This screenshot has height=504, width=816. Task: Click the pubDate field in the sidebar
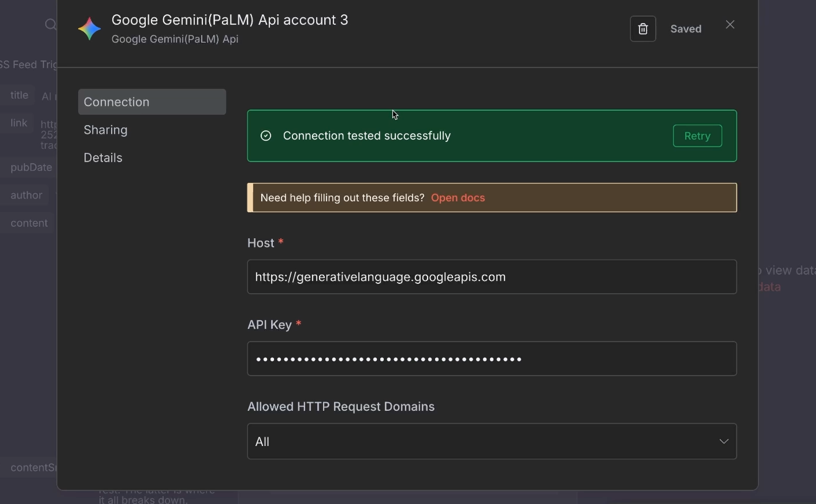click(x=31, y=167)
